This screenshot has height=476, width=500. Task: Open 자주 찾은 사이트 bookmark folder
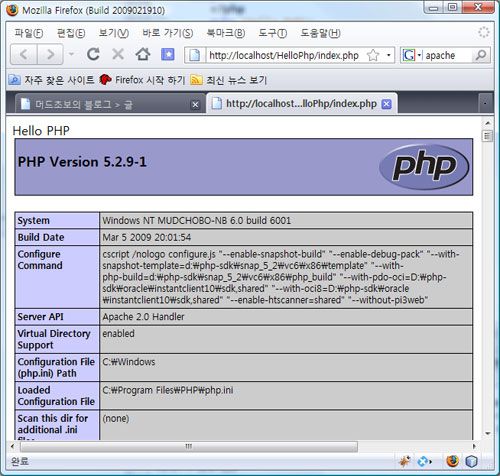pos(51,80)
